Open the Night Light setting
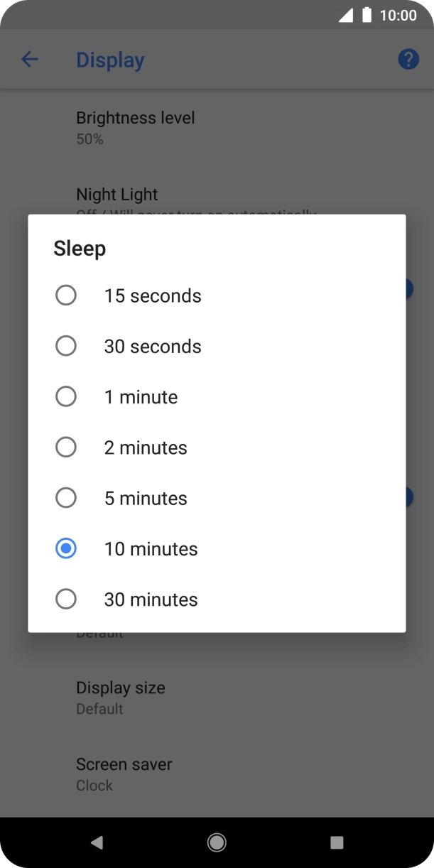 point(116,194)
